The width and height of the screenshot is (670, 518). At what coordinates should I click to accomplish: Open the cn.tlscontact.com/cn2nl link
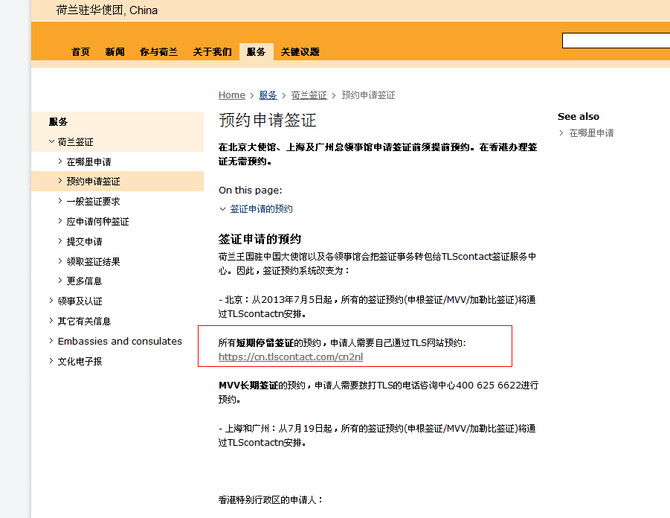point(291,357)
